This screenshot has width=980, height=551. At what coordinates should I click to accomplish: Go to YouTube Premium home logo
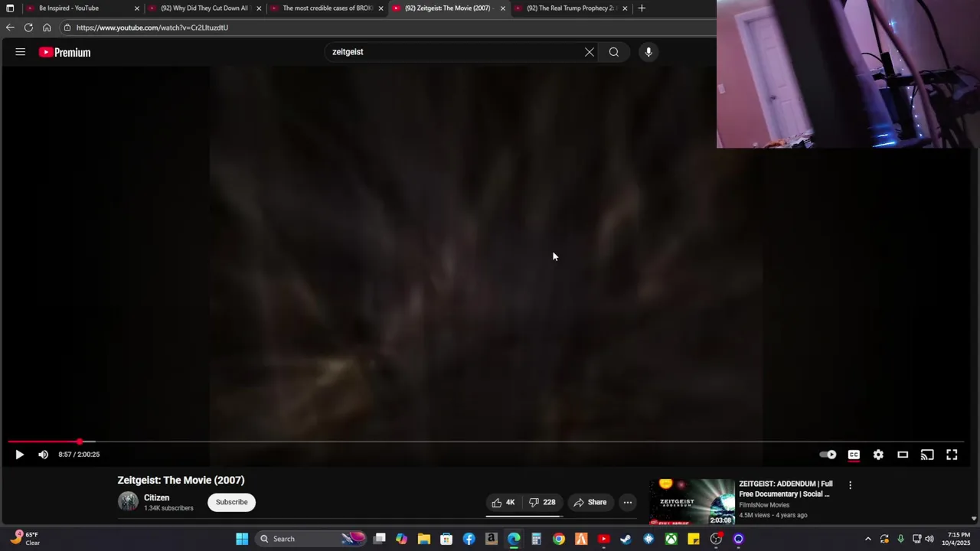pos(65,52)
